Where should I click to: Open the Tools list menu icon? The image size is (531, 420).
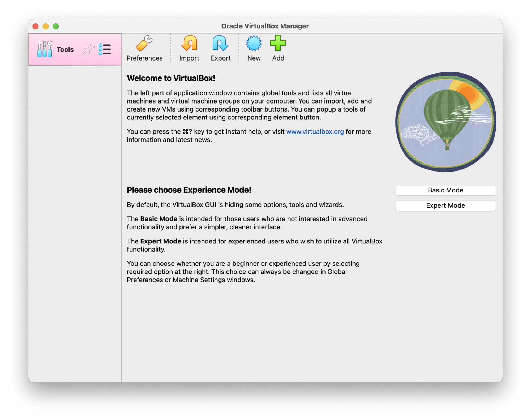tap(105, 49)
